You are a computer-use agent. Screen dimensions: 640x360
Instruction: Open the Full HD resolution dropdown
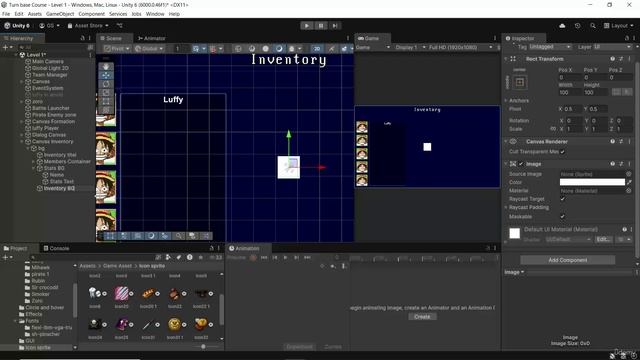click(460, 47)
